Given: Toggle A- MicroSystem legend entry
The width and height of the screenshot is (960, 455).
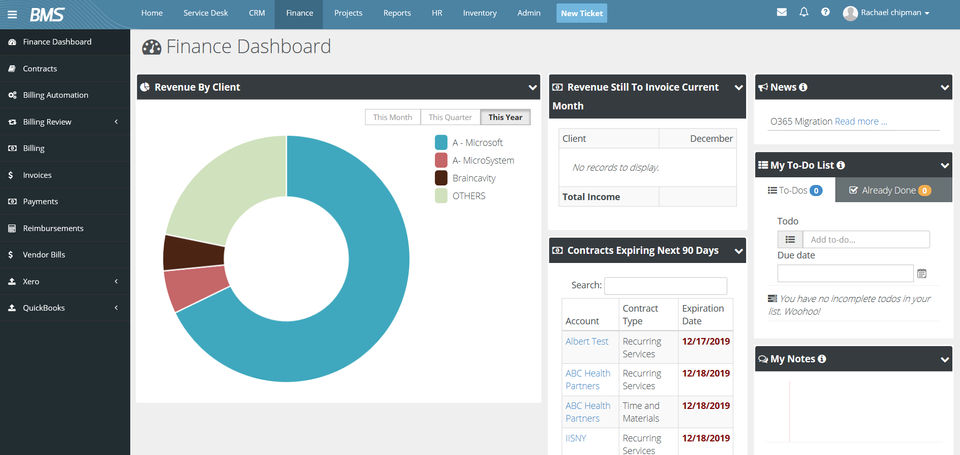Looking at the screenshot, I should (474, 160).
